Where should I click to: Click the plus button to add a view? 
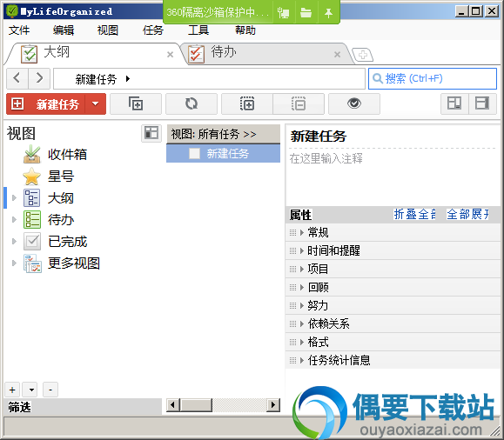point(12,390)
